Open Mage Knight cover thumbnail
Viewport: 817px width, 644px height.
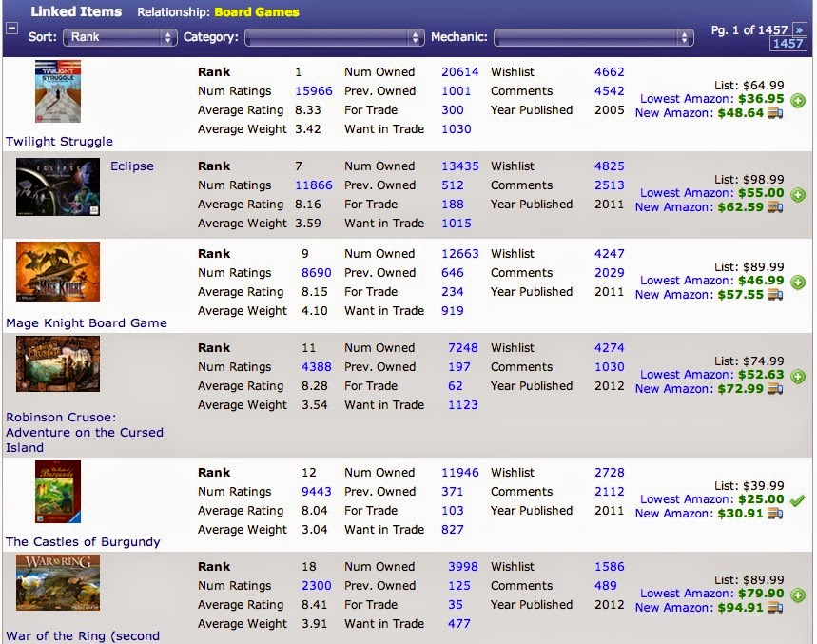(x=58, y=271)
